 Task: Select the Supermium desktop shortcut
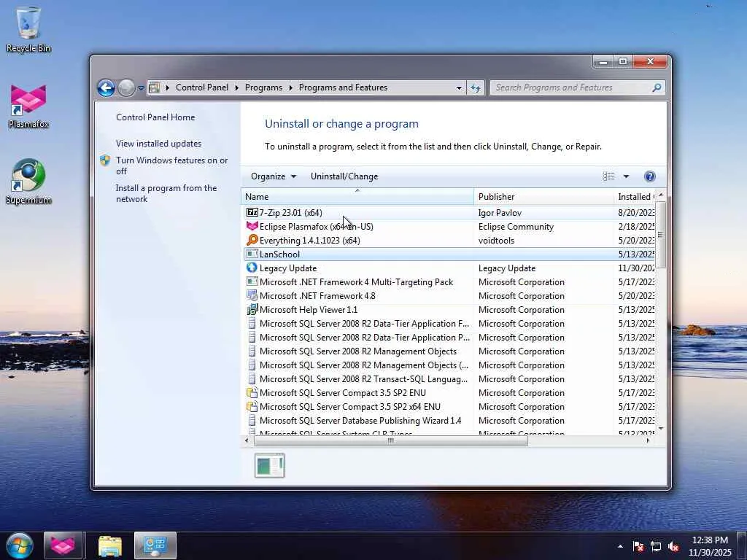(x=28, y=182)
